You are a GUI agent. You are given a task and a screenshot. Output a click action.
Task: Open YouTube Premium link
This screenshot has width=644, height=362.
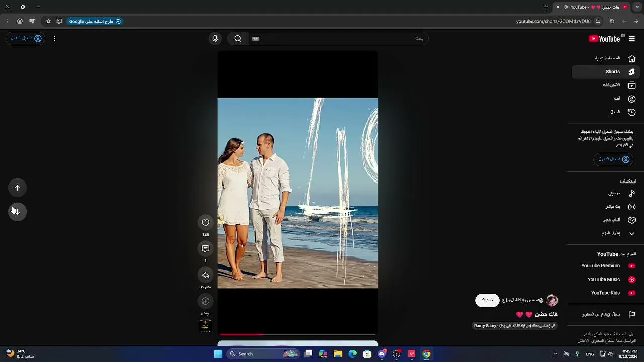click(606, 266)
